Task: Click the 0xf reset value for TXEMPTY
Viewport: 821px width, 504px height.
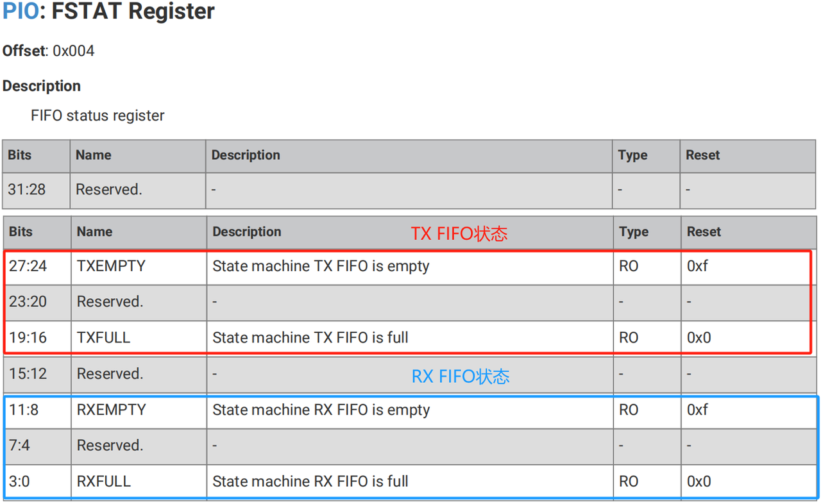Action: [697, 266]
